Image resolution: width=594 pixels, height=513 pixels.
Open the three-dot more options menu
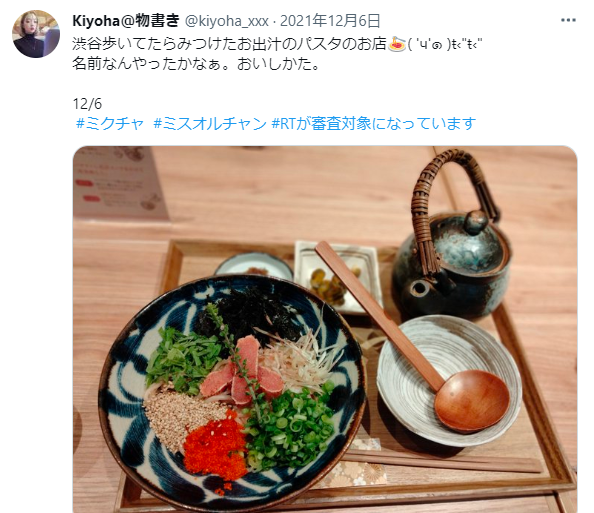point(568,20)
